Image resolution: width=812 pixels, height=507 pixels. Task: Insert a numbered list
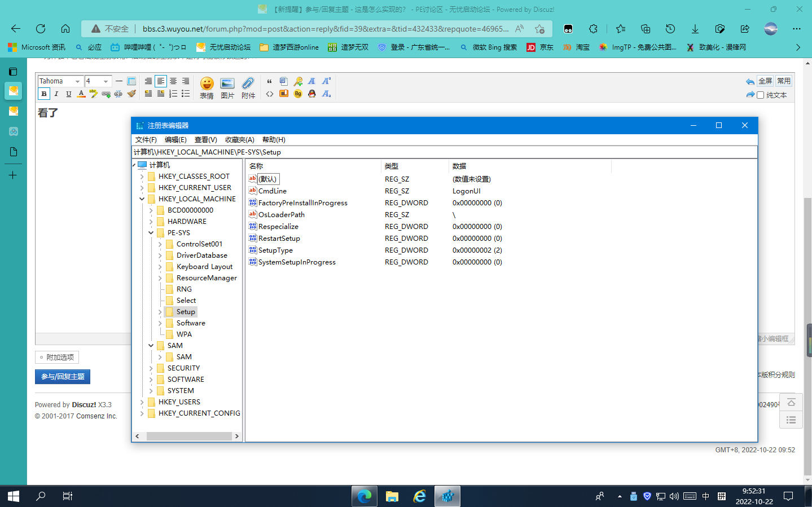173,94
